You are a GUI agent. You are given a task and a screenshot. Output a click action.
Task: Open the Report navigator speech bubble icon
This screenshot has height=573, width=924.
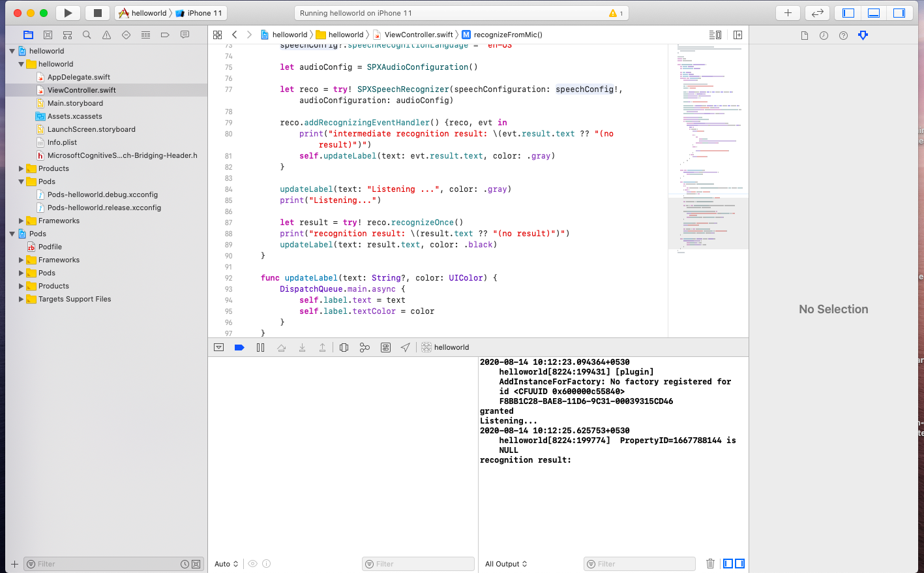tap(185, 35)
